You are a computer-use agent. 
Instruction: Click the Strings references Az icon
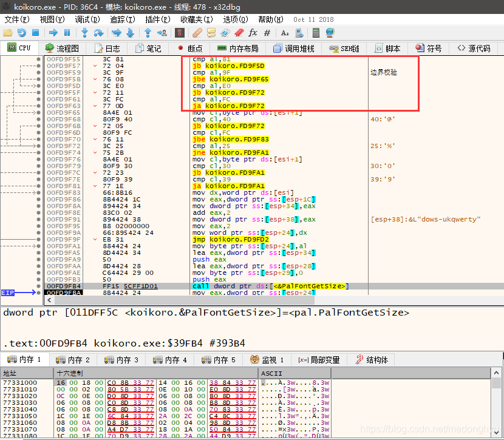pos(285,33)
